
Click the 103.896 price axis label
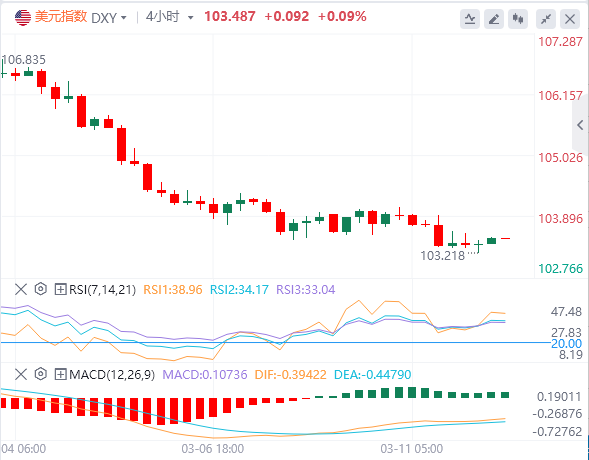(x=560, y=219)
